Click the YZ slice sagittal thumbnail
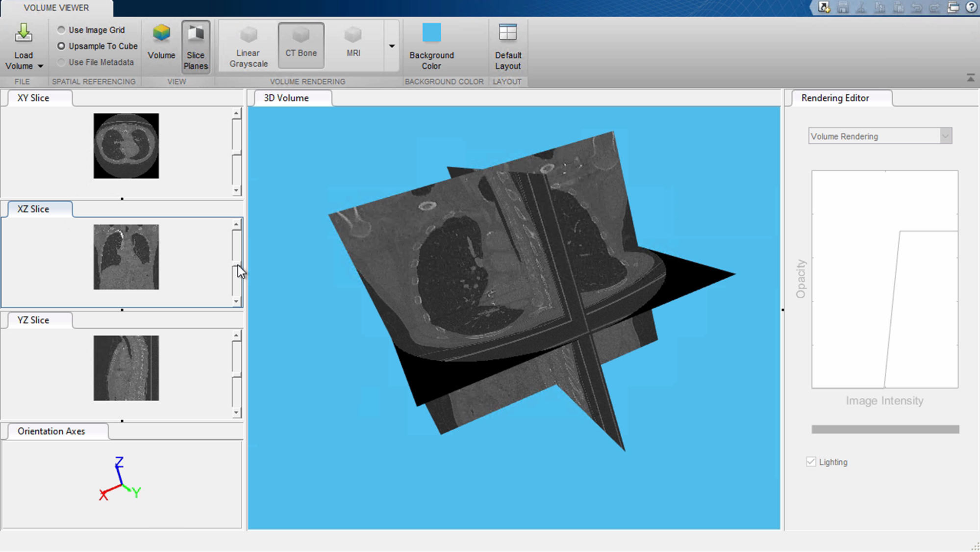 [126, 368]
